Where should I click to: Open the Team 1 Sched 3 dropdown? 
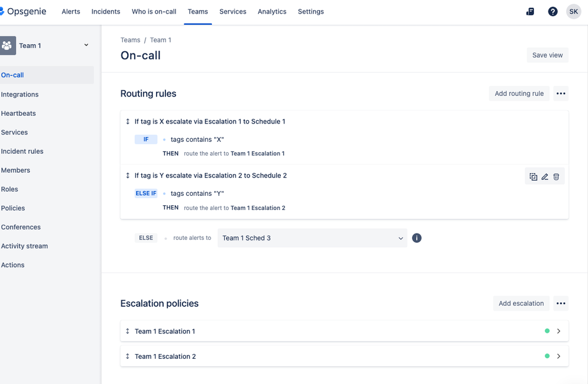point(312,238)
